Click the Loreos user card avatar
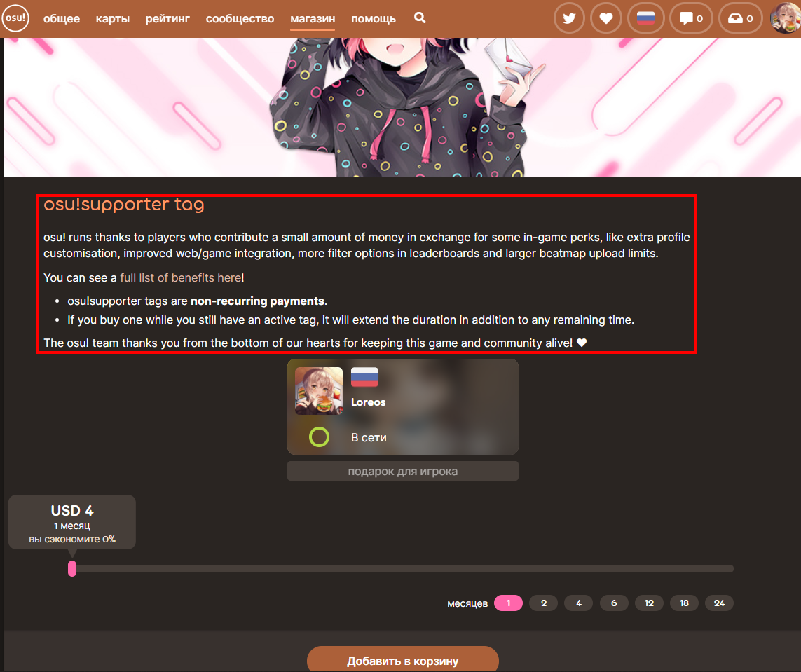 point(319,390)
